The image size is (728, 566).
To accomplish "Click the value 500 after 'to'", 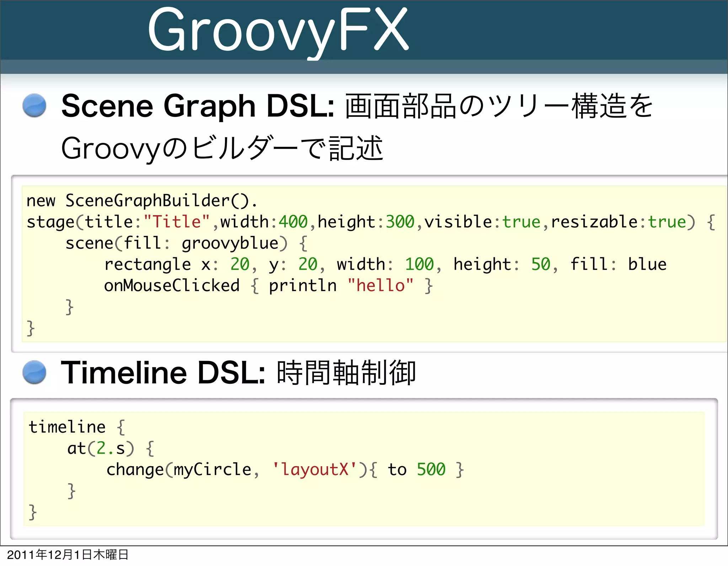I will click(x=431, y=470).
